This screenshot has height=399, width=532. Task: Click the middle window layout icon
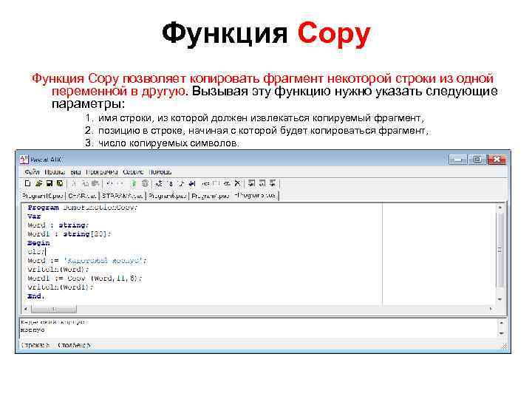pyautogui.click(x=262, y=183)
